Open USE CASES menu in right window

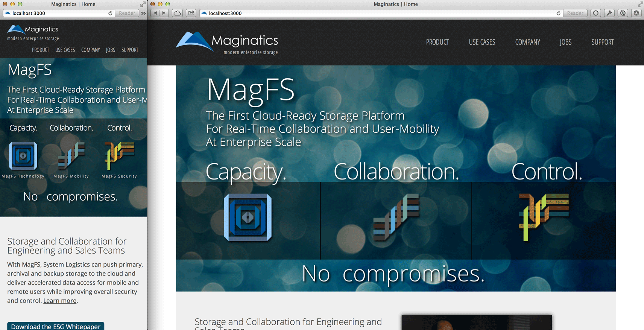[x=482, y=42]
